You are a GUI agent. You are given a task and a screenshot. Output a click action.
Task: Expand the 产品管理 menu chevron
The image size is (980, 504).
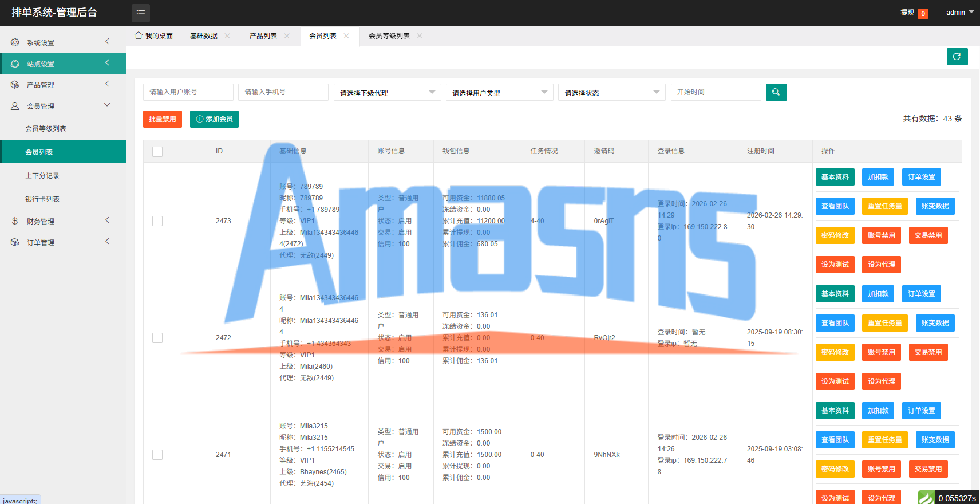point(107,84)
